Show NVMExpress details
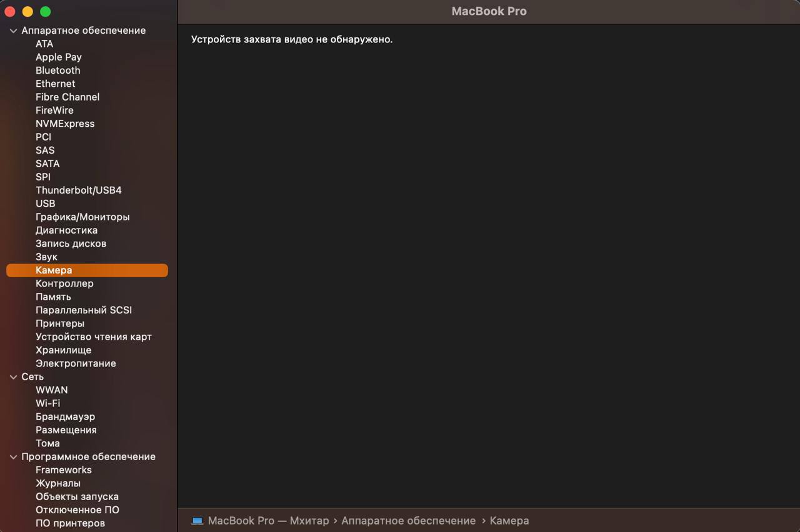The image size is (800, 532). coord(65,124)
